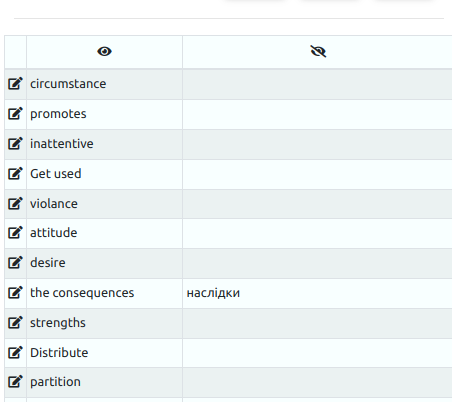
Task: Open editor for 'partition' entry
Action: (15, 381)
